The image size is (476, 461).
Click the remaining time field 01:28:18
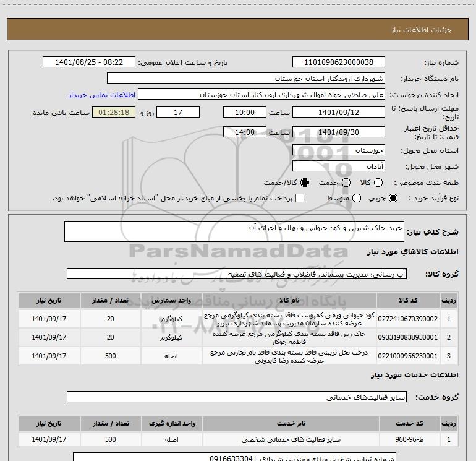pos(114,112)
